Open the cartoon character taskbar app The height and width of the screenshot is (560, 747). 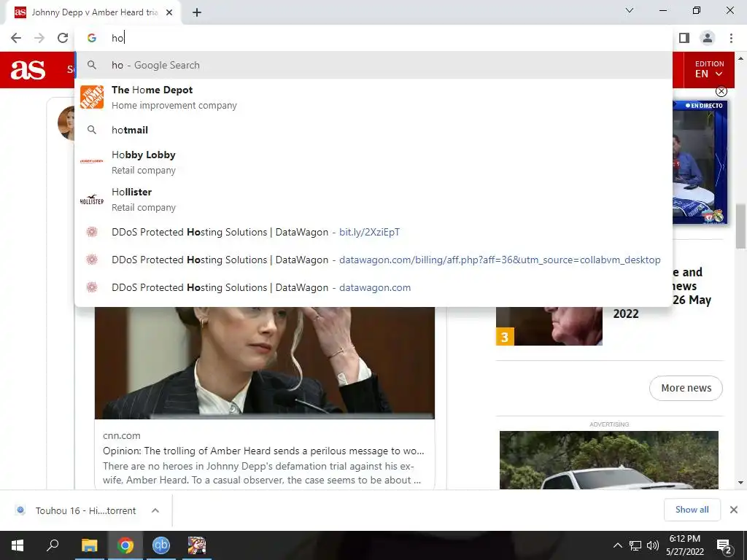(197, 545)
